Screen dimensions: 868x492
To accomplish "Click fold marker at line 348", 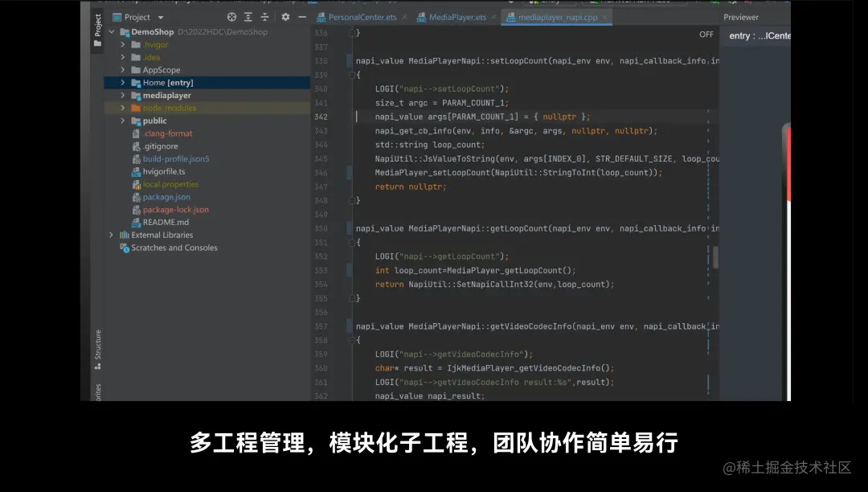I will [351, 200].
